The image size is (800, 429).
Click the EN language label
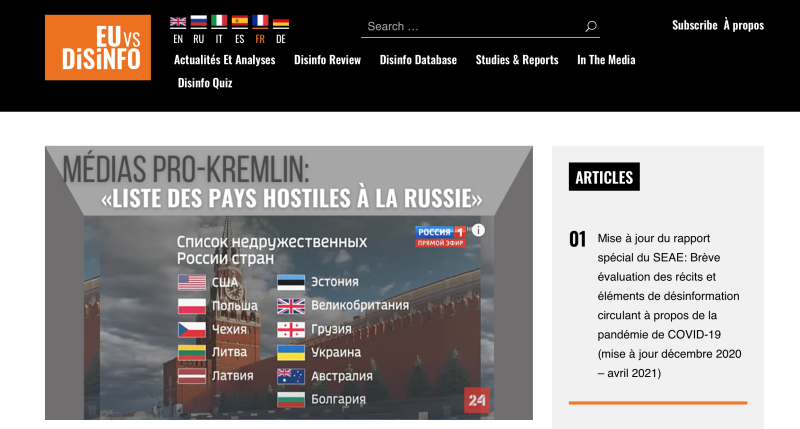[x=178, y=39]
